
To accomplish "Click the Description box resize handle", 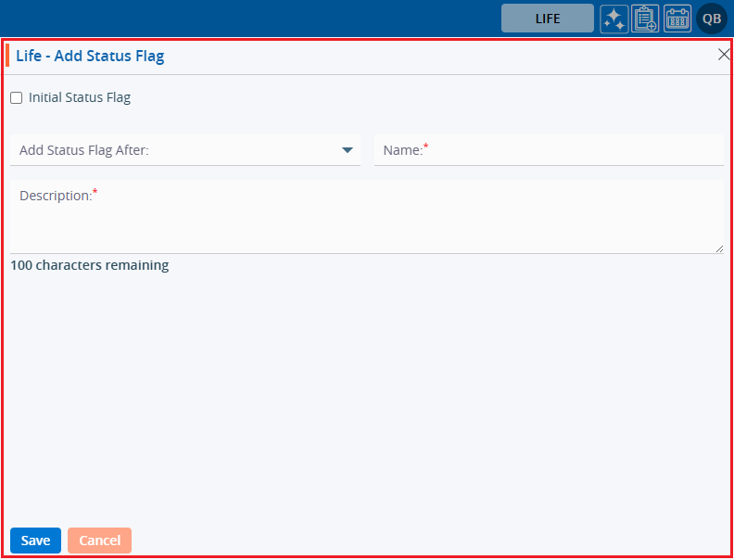I will pos(719,248).
